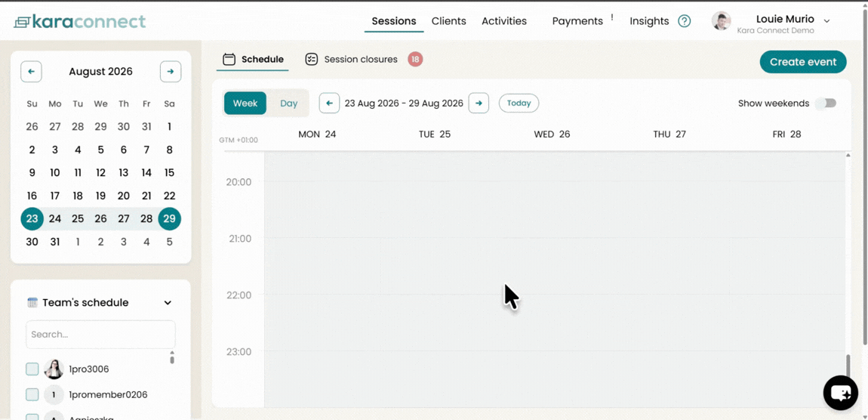
Task: Click the Payments alert exclamation mark
Action: click(612, 17)
